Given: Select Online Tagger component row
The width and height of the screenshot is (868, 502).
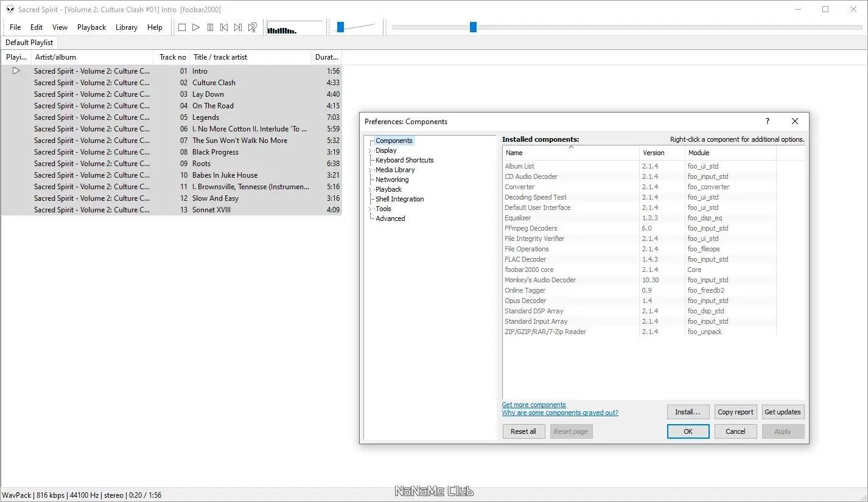Looking at the screenshot, I should 639,290.
